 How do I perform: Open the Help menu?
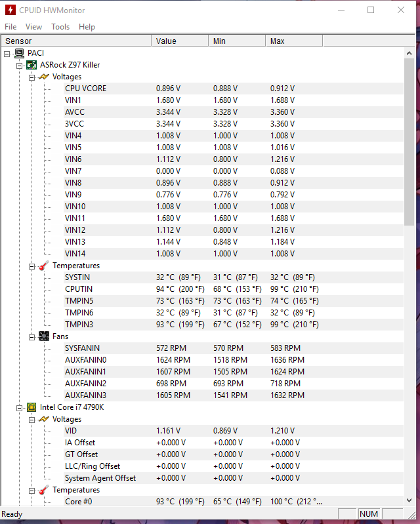[x=87, y=27]
